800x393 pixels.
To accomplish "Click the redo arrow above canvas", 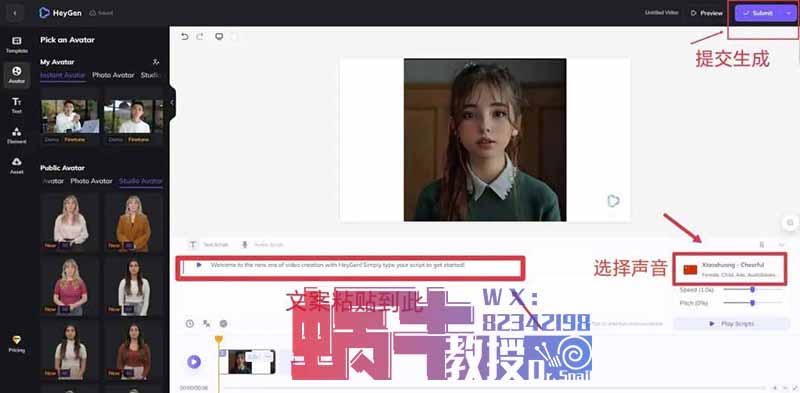I will (x=200, y=37).
